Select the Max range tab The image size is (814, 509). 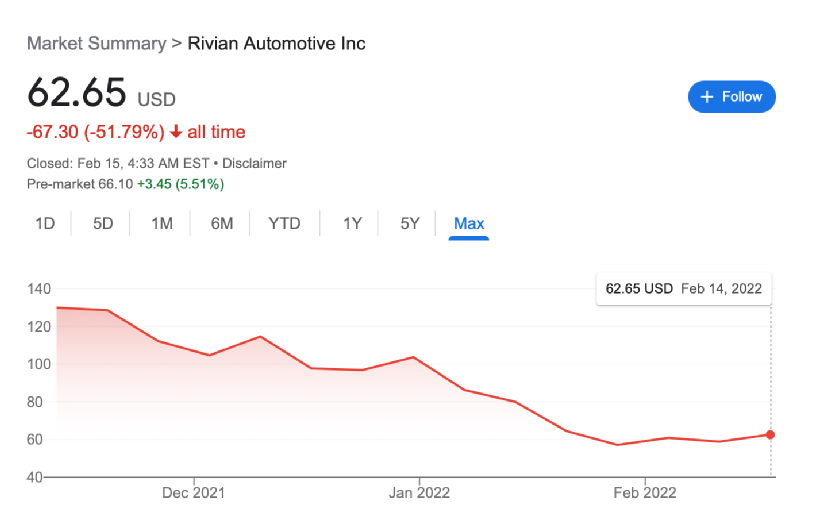click(469, 223)
